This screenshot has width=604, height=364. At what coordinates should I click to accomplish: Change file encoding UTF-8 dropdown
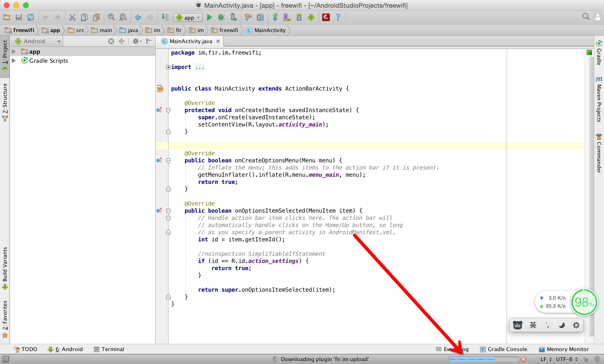pyautogui.click(x=567, y=359)
